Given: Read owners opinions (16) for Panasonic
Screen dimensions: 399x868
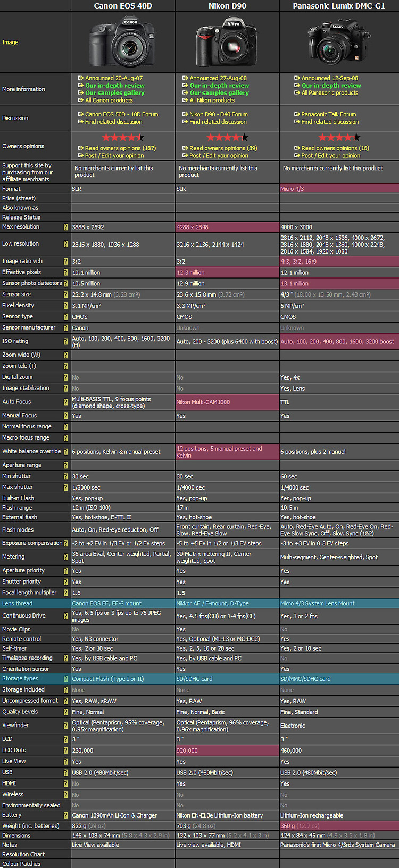Looking at the screenshot, I should tap(335, 149).
